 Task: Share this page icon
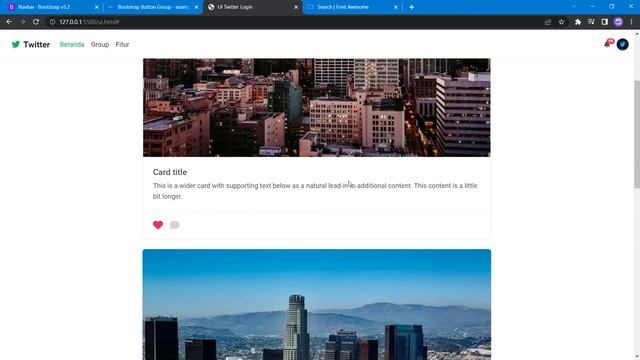pos(548,22)
